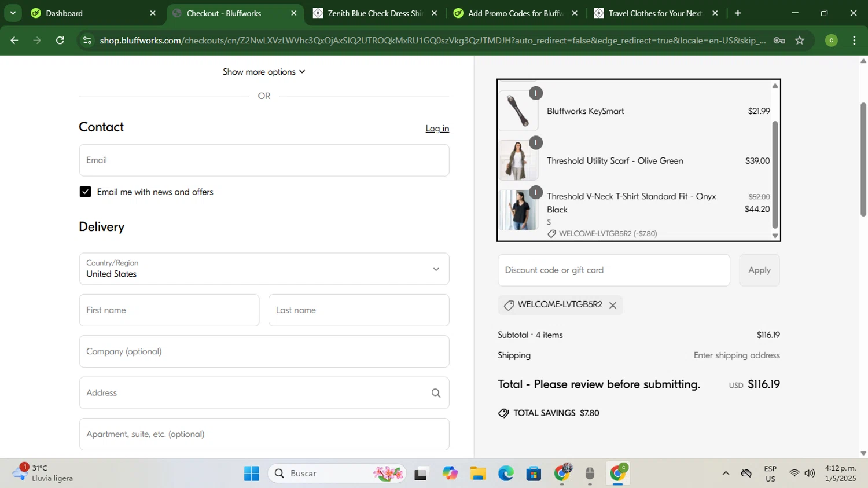The height and width of the screenshot is (488, 868).
Task: Remove the WELCOME-LVTGB5R2 discount code
Action: [613, 305]
